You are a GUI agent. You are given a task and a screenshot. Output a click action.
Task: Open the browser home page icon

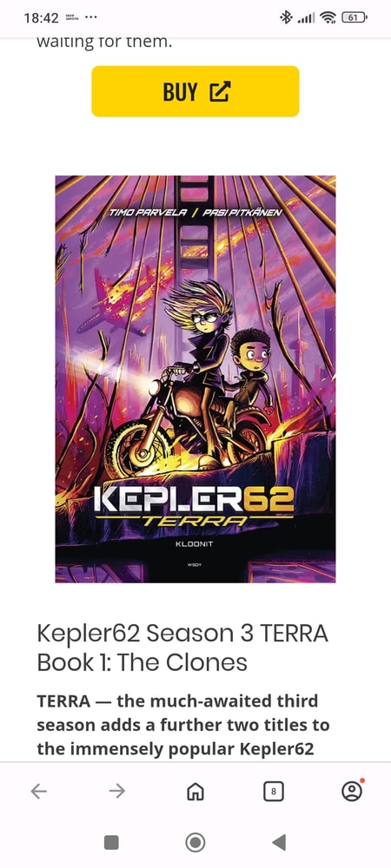click(x=195, y=792)
